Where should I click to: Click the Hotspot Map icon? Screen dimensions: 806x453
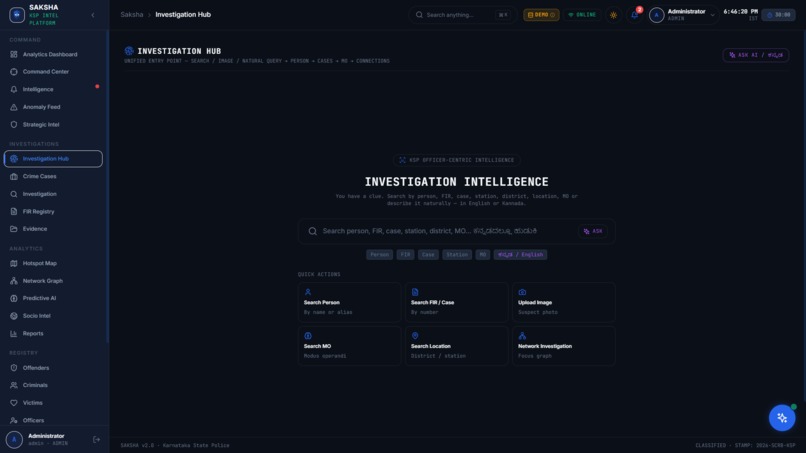[x=14, y=263]
